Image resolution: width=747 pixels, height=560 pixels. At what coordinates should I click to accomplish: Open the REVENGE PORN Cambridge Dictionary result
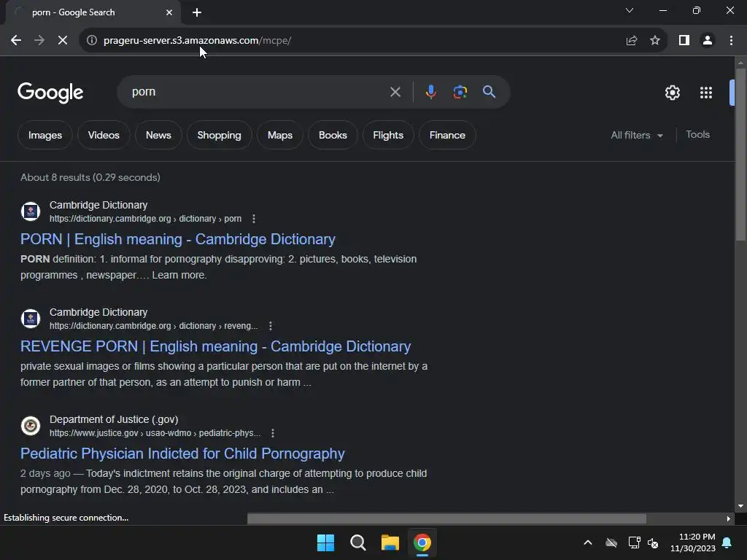(215, 346)
